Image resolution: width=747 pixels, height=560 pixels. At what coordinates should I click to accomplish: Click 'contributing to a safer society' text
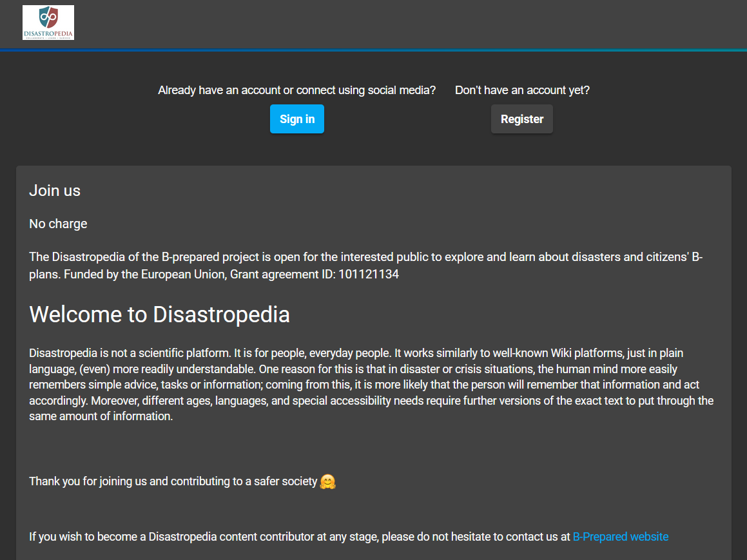coord(244,481)
